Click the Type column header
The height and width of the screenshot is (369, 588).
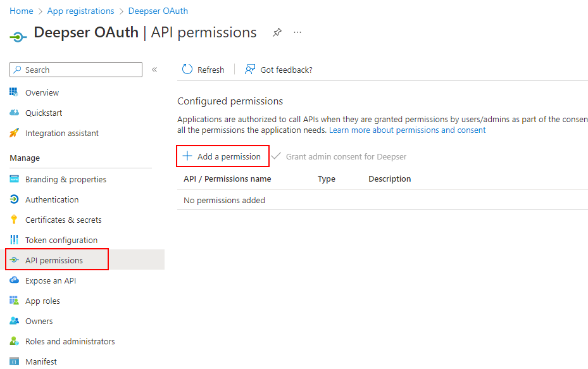click(x=326, y=179)
